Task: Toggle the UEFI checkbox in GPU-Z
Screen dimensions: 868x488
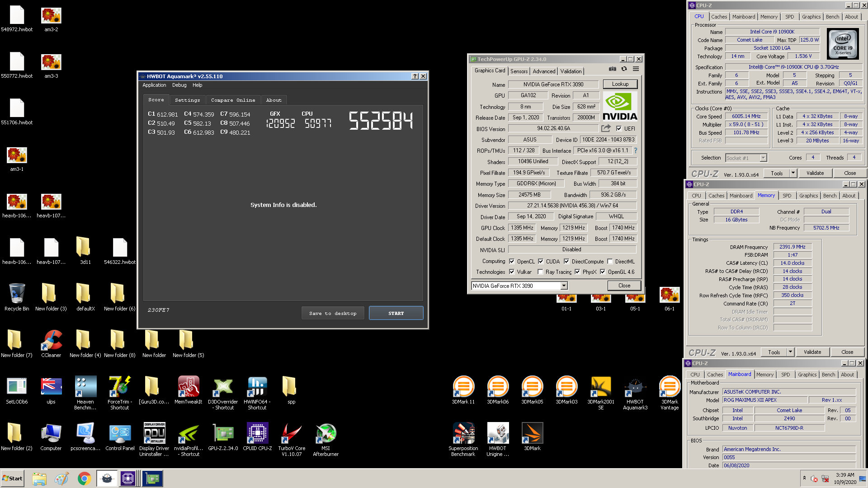Action: point(619,128)
